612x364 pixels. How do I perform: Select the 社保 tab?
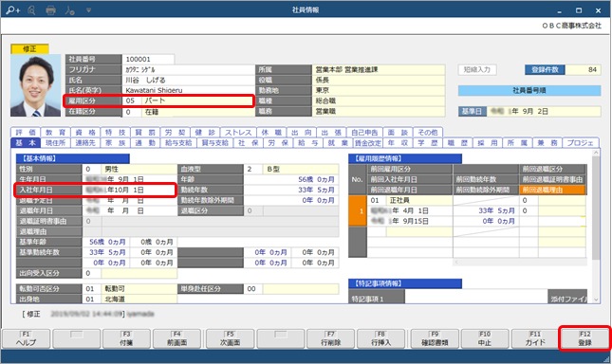[249, 143]
